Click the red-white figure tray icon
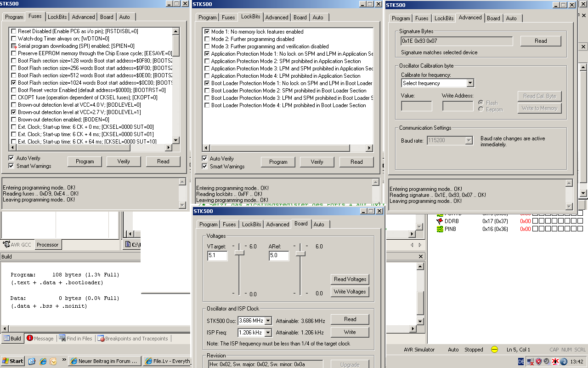 (555, 362)
